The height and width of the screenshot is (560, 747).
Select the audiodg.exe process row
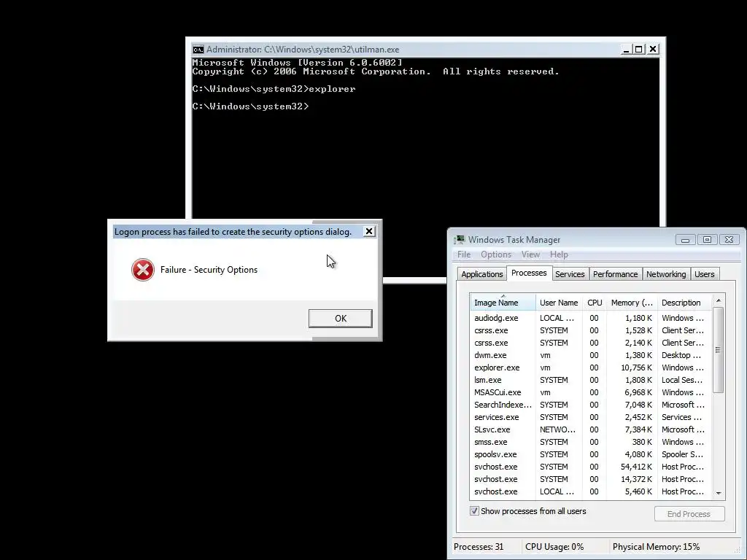[591, 318]
